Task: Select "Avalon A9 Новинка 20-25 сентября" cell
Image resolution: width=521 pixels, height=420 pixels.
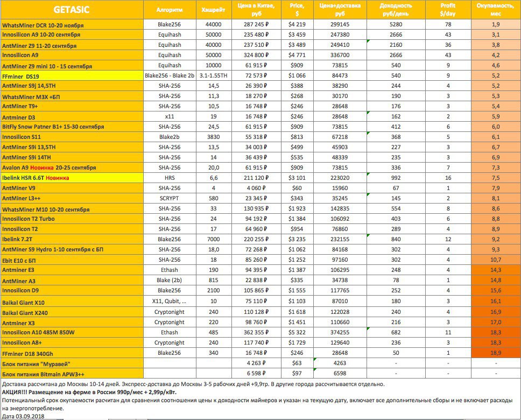Action: coord(72,167)
